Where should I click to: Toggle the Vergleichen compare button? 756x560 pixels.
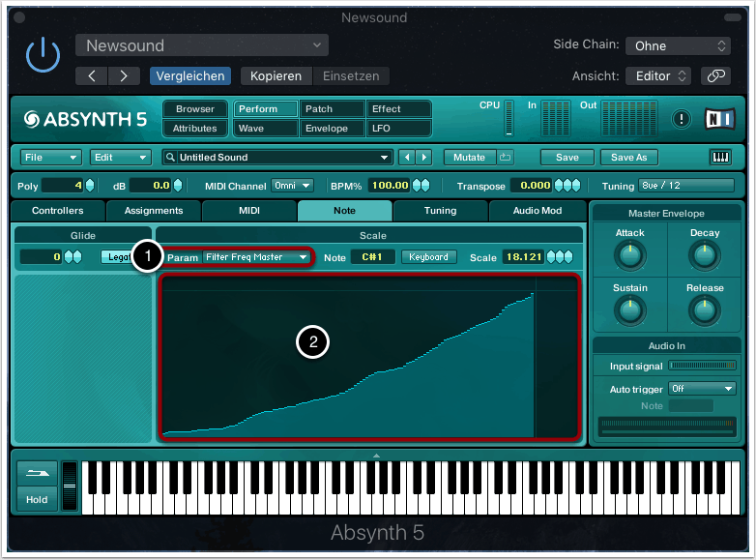click(x=189, y=75)
